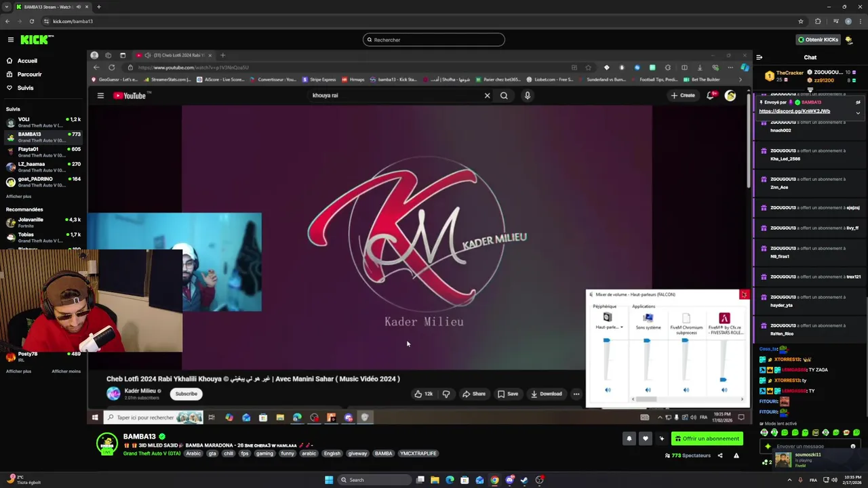Open the Playta01 followed channel

coord(43,152)
